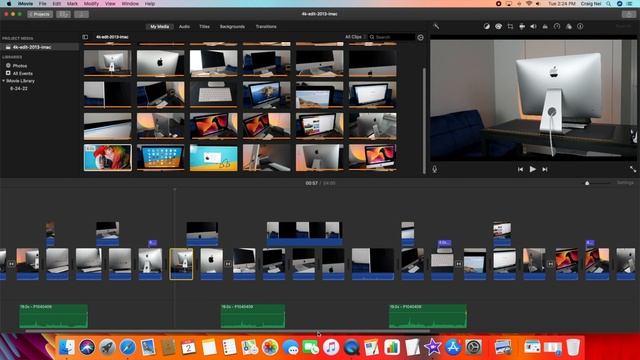Click the playhead marker atop the timeline
This screenshot has width=640, height=360.
[x=175, y=189]
